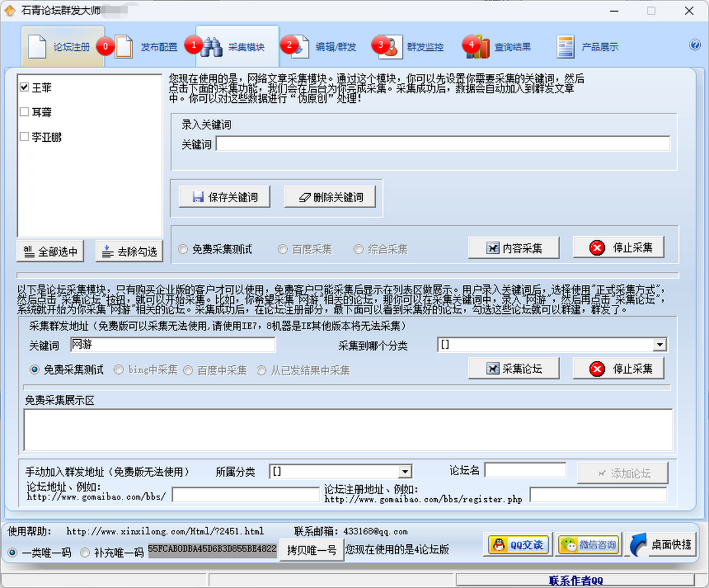Viewport: 709px width, 588px height.
Task: Select the 补充唯一码 radio button
Action: click(x=85, y=553)
